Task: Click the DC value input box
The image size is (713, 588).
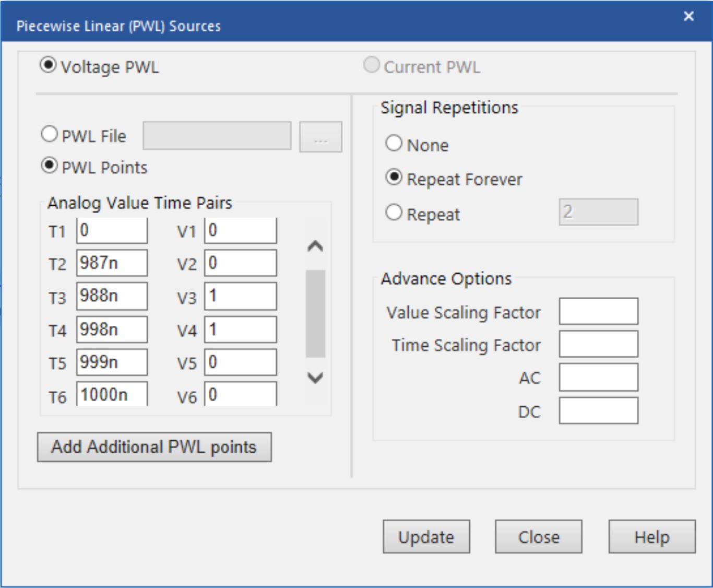Action: pos(598,411)
